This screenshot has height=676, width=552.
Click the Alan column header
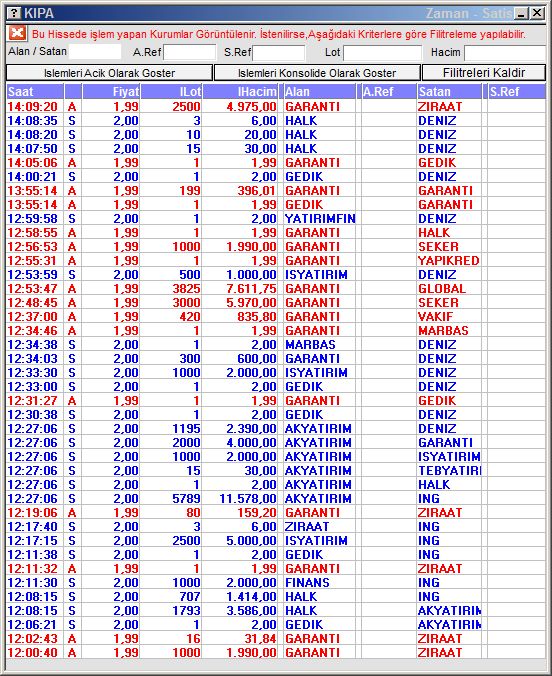coord(320,92)
